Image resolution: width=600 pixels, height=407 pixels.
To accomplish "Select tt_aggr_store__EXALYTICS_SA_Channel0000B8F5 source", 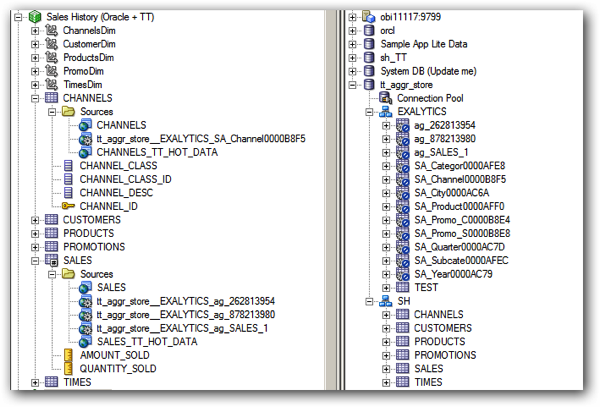I will 201,138.
